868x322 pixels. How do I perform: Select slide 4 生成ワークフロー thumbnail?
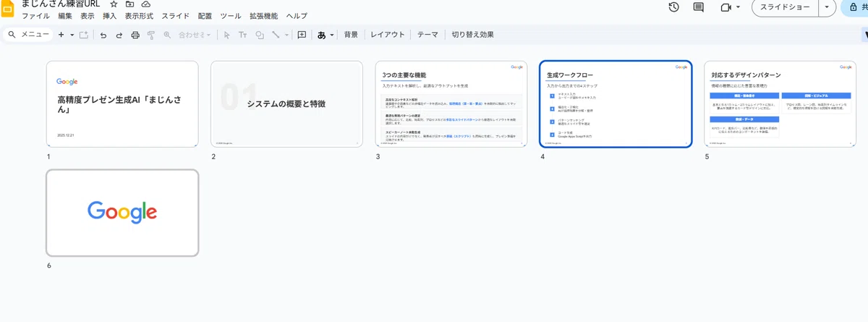(616, 104)
